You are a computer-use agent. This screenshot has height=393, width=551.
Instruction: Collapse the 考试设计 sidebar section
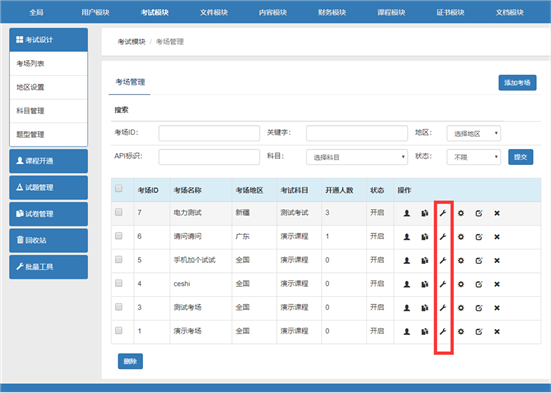tap(48, 40)
